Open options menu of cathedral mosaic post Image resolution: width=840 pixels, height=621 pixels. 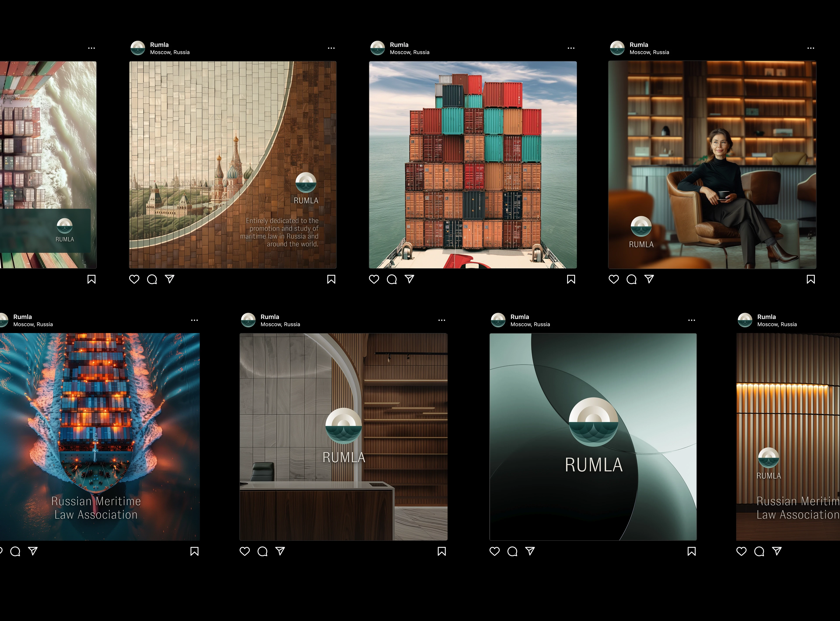click(331, 48)
